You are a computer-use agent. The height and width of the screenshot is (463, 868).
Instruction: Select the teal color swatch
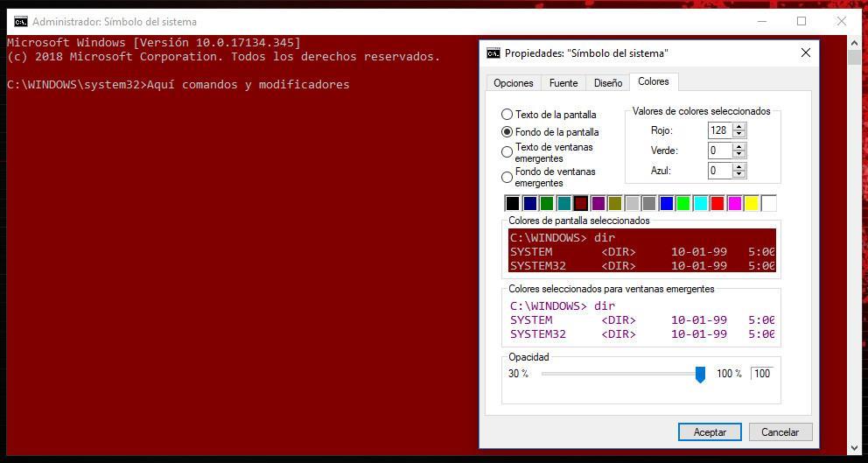(563, 203)
